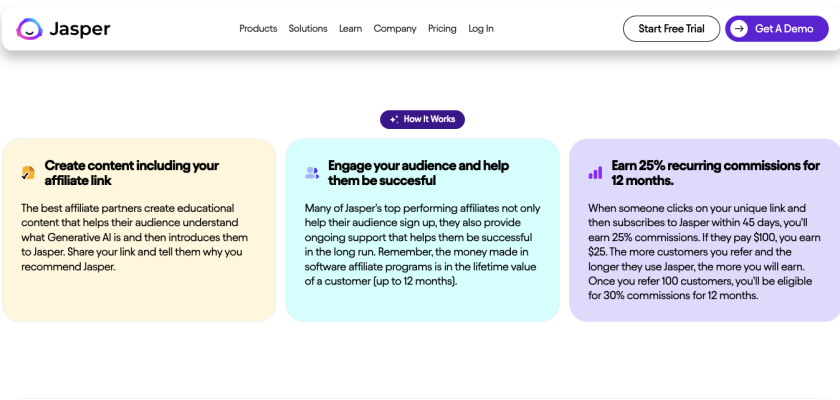The height and width of the screenshot is (400, 840).
Task: Click the yellow checklist icon on first card
Action: click(x=28, y=173)
